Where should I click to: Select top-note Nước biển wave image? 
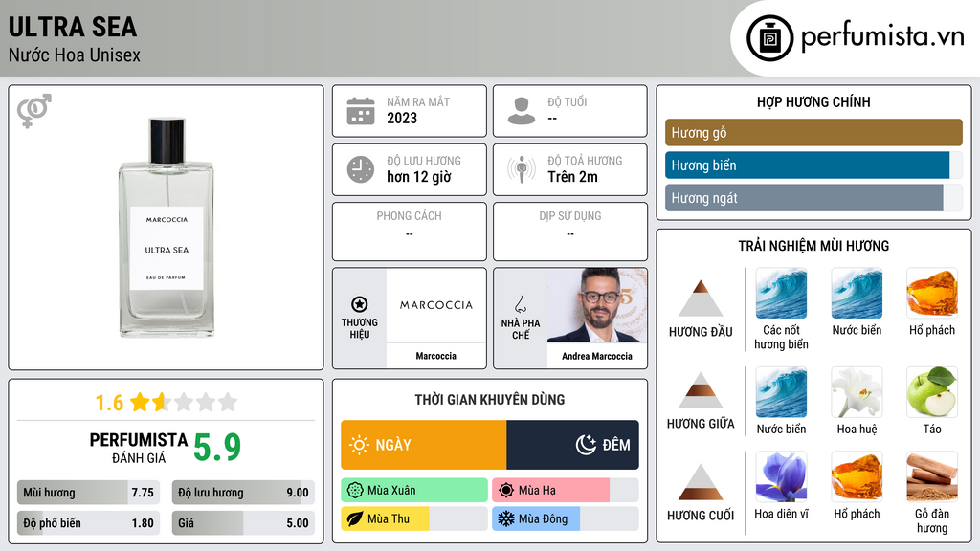(x=857, y=293)
